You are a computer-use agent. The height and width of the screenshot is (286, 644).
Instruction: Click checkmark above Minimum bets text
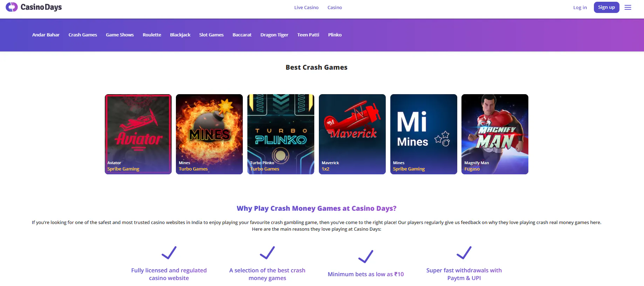click(366, 257)
